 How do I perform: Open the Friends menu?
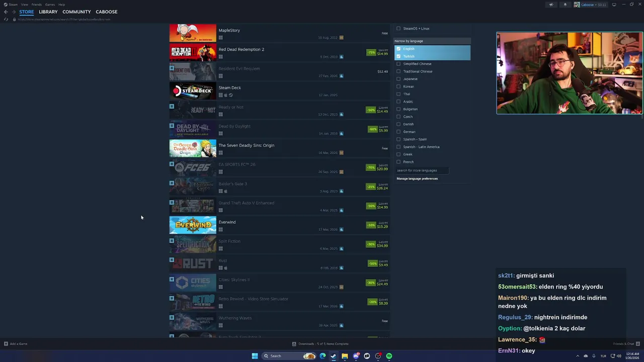(37, 5)
